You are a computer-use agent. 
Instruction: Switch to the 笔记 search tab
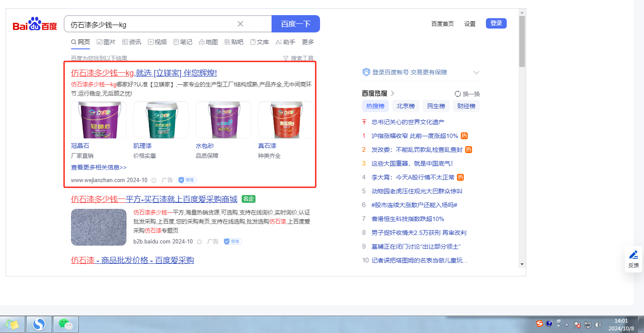tap(183, 42)
